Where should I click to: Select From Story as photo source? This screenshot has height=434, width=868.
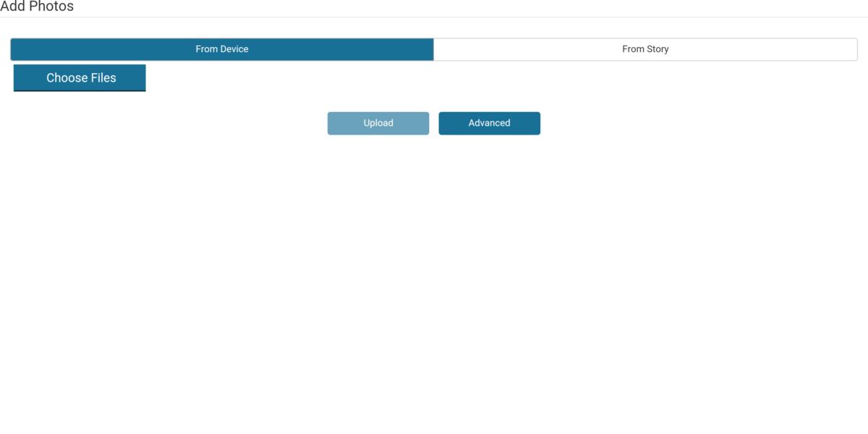[x=645, y=49]
